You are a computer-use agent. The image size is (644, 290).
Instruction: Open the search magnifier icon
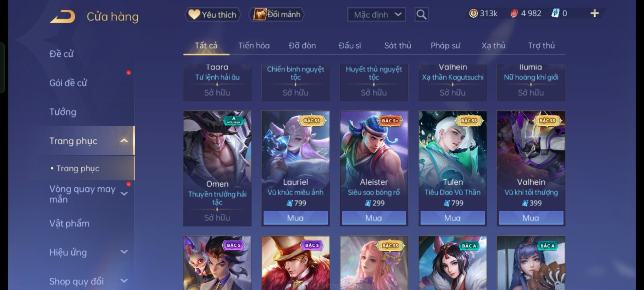coord(421,14)
